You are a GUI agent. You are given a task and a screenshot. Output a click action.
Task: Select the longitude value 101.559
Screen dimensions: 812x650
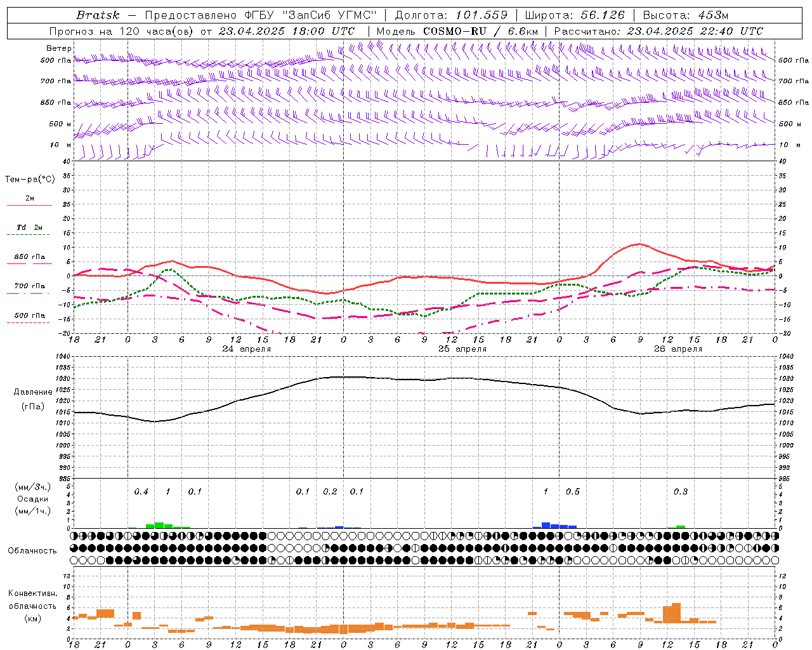[x=481, y=15]
